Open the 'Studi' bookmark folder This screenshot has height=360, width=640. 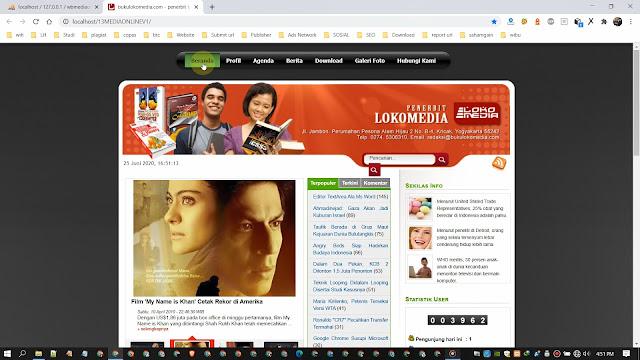coord(65,35)
